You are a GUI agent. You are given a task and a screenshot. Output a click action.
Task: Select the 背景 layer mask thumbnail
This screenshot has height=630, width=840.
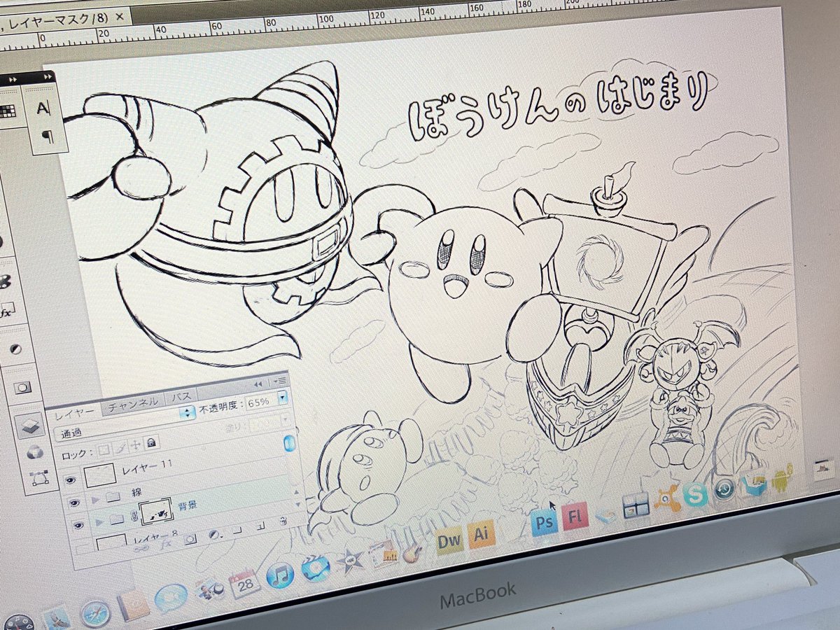[157, 512]
